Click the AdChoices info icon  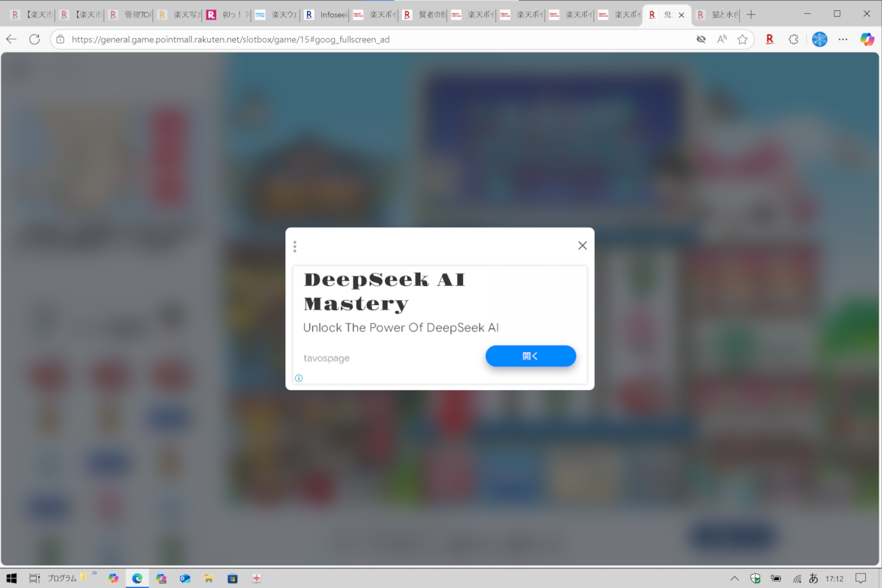(x=299, y=379)
